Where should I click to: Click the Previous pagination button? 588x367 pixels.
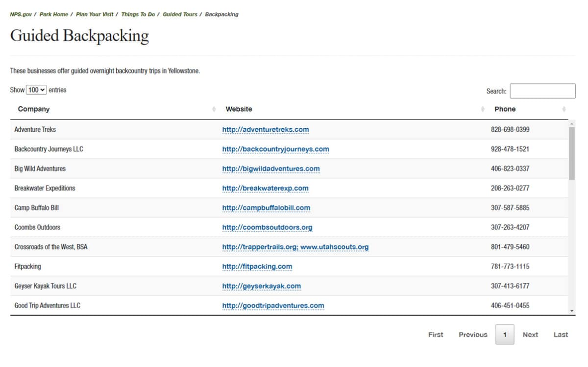coord(473,335)
